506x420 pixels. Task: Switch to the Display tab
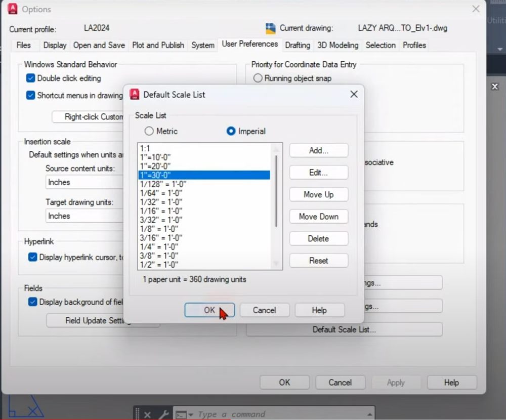click(55, 45)
